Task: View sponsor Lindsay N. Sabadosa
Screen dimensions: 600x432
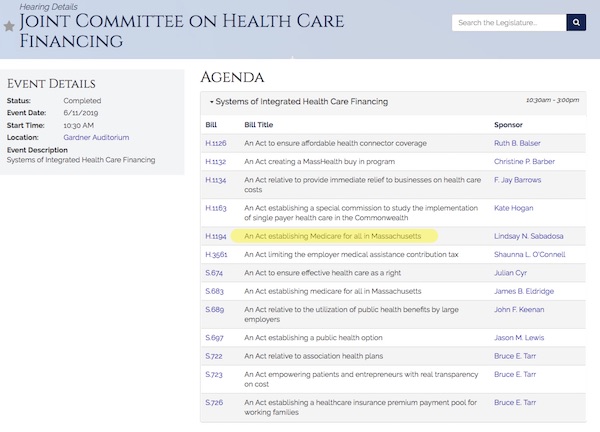Action: (528, 236)
